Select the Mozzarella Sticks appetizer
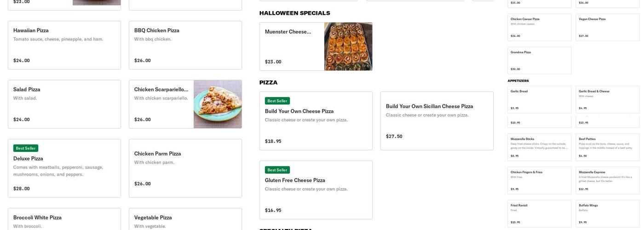Viewport: 644px width, 230px height. 539,147
